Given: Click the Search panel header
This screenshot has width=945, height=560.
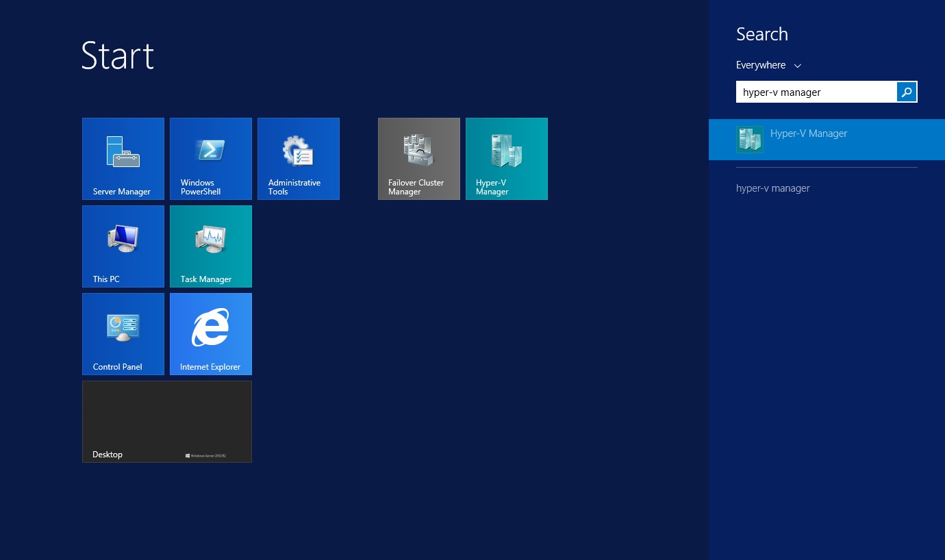Looking at the screenshot, I should point(762,34).
